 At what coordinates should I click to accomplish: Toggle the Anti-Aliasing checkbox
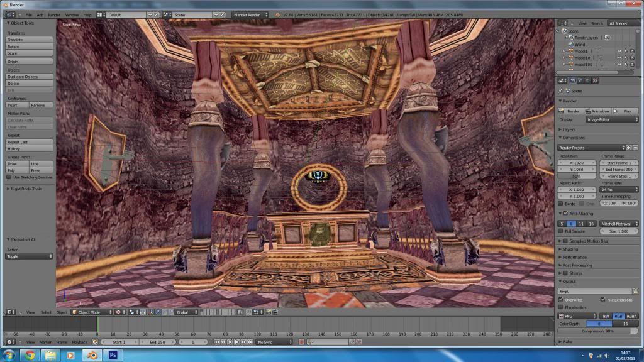(565, 214)
